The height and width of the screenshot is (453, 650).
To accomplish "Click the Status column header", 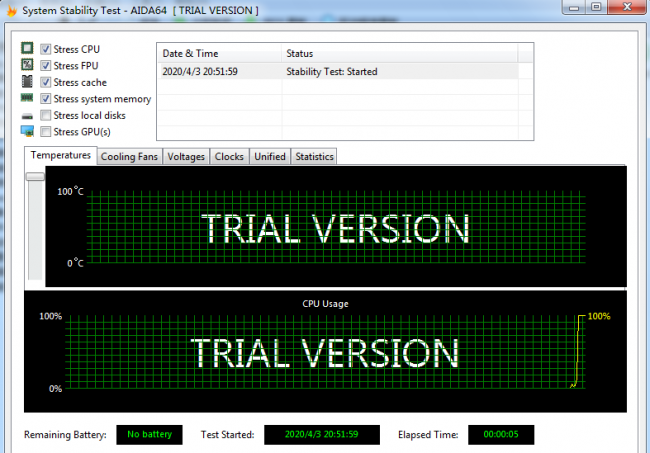I will [400, 53].
